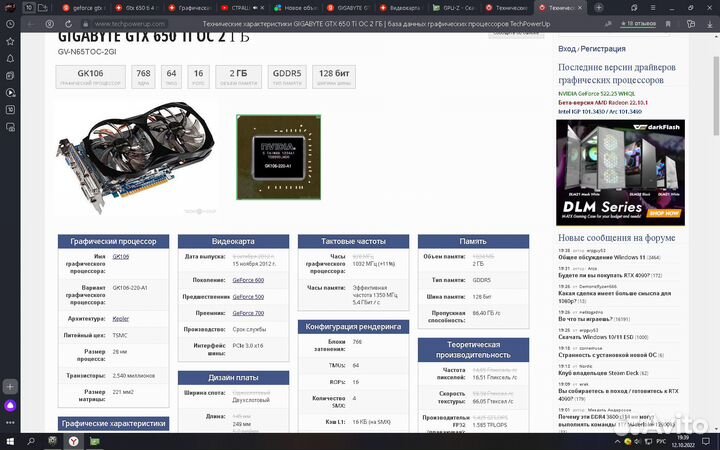Click Yandex Browser icon in taskbar
Screen dimensions: 720x450
(x=73, y=442)
